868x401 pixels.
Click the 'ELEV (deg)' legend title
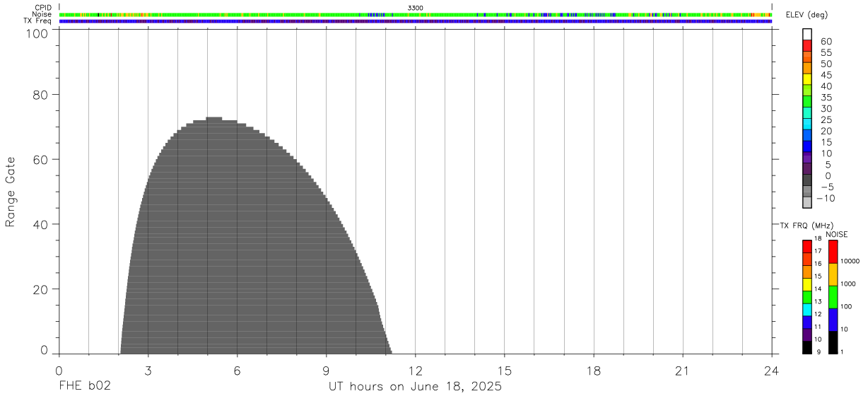pos(807,15)
